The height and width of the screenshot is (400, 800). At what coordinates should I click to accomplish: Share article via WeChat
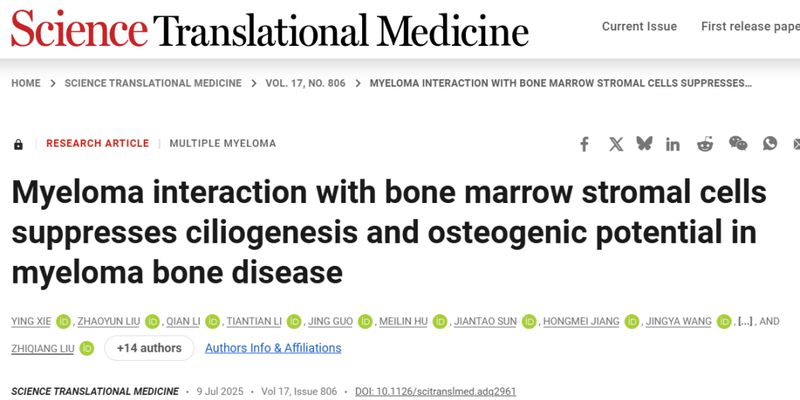point(738,144)
